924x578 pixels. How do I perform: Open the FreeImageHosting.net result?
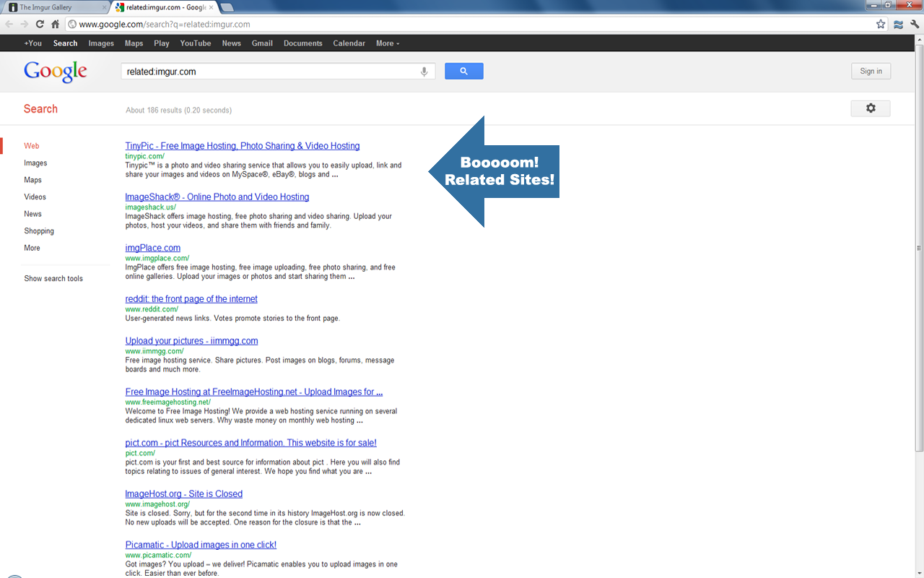click(x=254, y=392)
